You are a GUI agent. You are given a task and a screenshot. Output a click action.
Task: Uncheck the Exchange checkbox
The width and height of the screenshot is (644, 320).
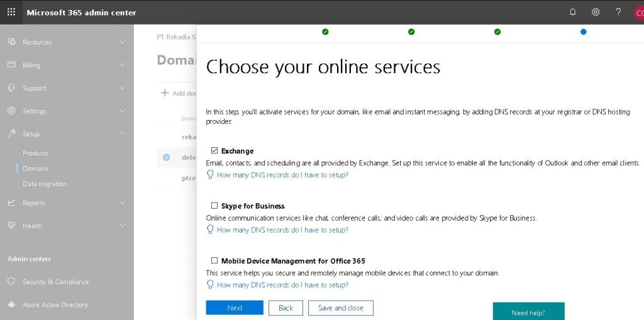214,151
